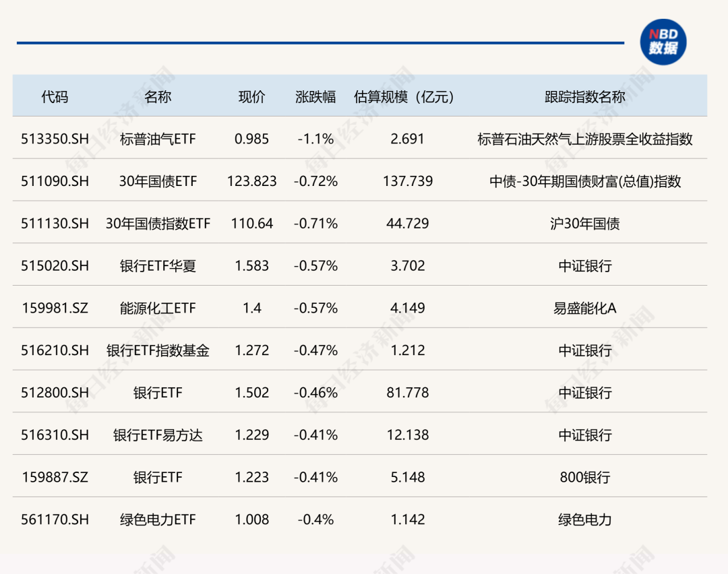Click the 涨跌幅 column header

315,97
